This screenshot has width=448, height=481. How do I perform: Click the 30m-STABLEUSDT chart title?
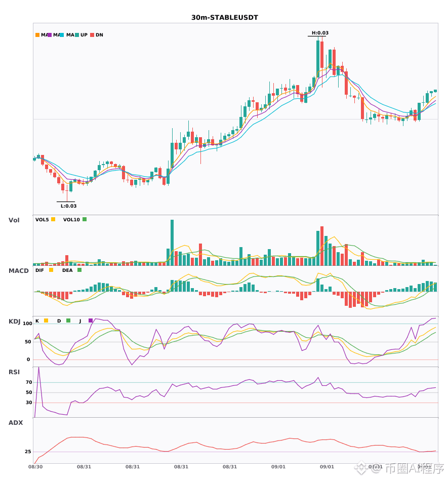(x=224, y=18)
